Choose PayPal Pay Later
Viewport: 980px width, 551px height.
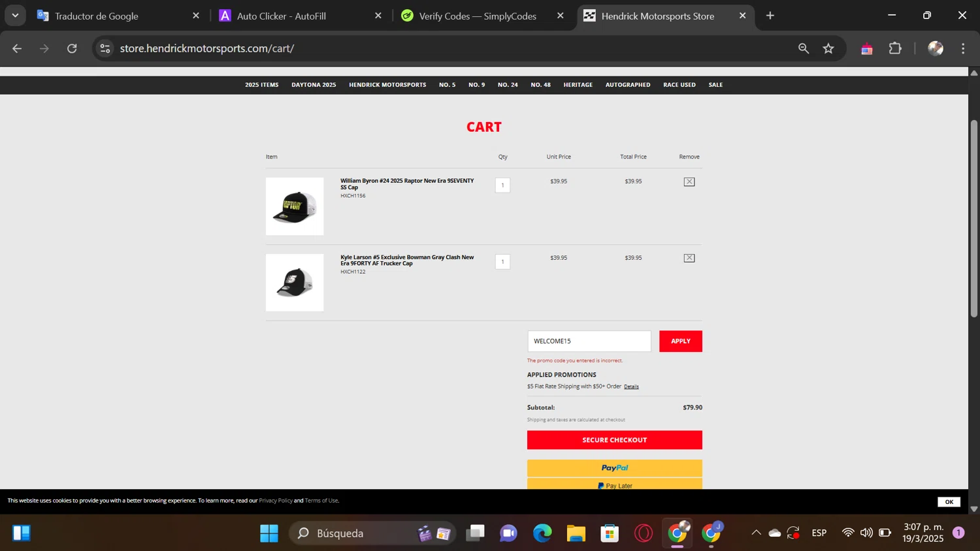(x=615, y=484)
